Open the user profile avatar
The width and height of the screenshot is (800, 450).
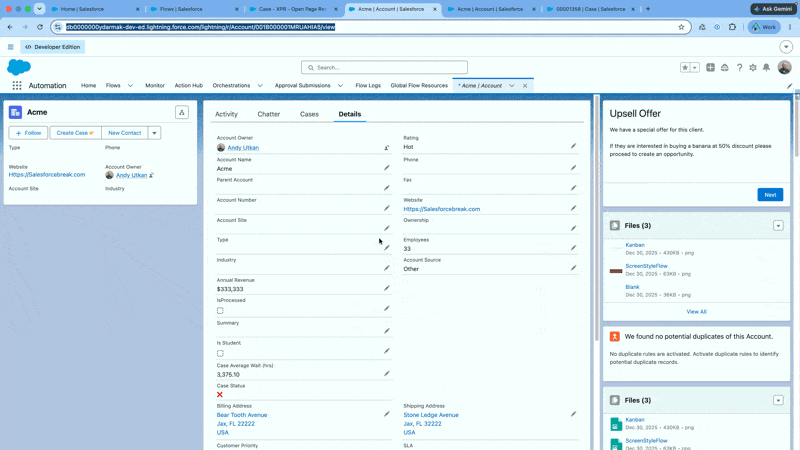click(784, 67)
